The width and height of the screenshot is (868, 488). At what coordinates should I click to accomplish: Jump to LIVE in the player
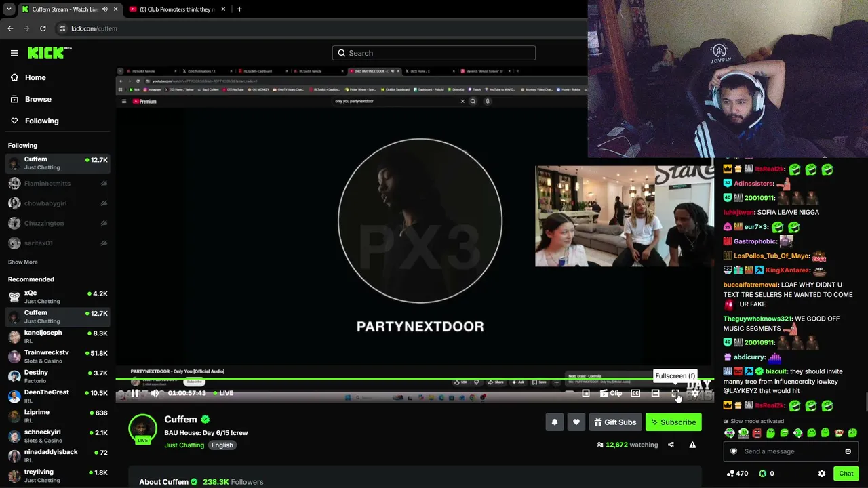223,393
